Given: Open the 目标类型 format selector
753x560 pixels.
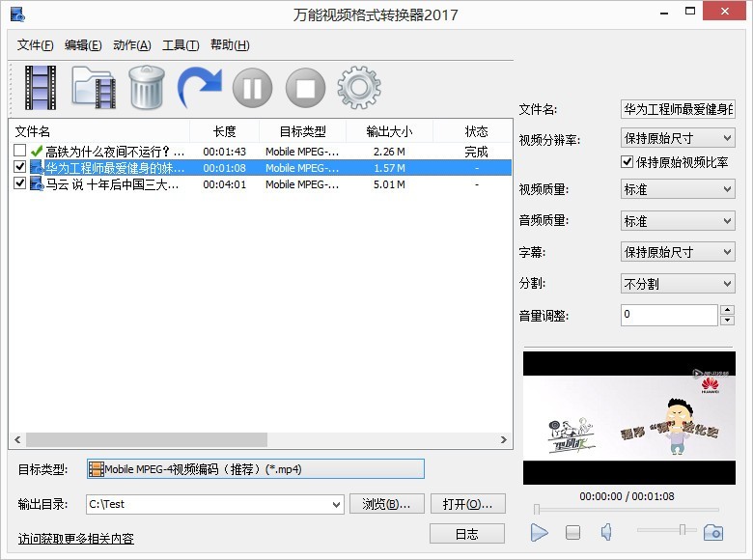Looking at the screenshot, I should click(256, 469).
